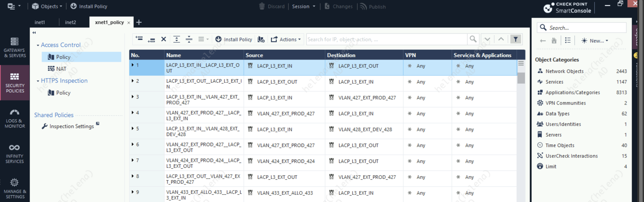Click Install Policy in the top bar
This screenshot has height=202, width=644.
(x=89, y=6)
